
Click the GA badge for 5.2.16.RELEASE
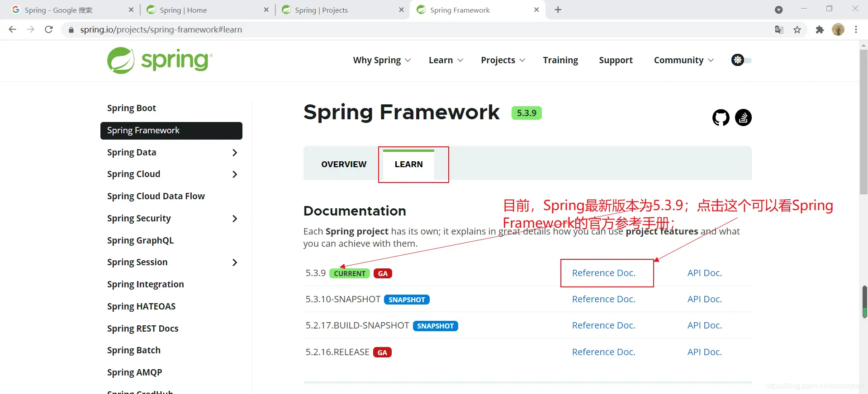pos(382,352)
